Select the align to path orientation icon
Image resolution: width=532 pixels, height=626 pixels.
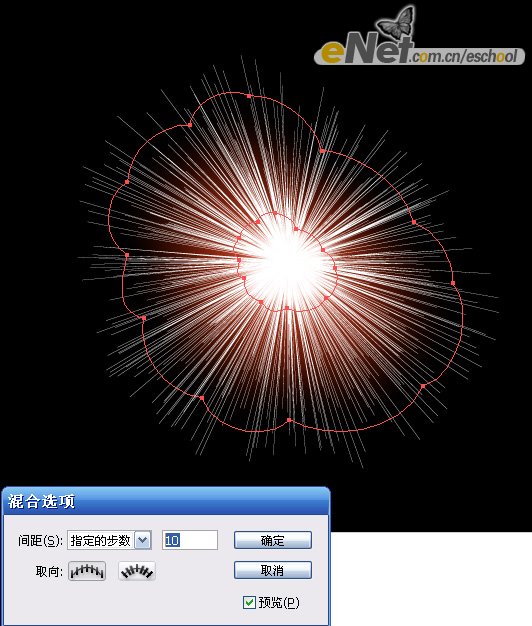tap(137, 571)
